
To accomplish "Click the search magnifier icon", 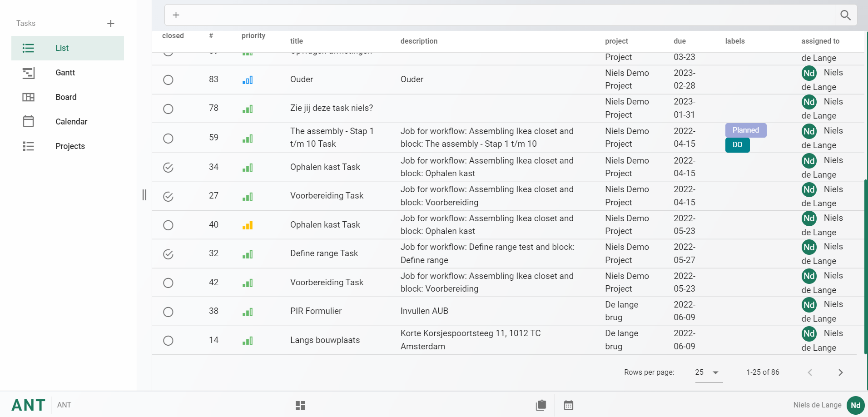I will point(845,15).
